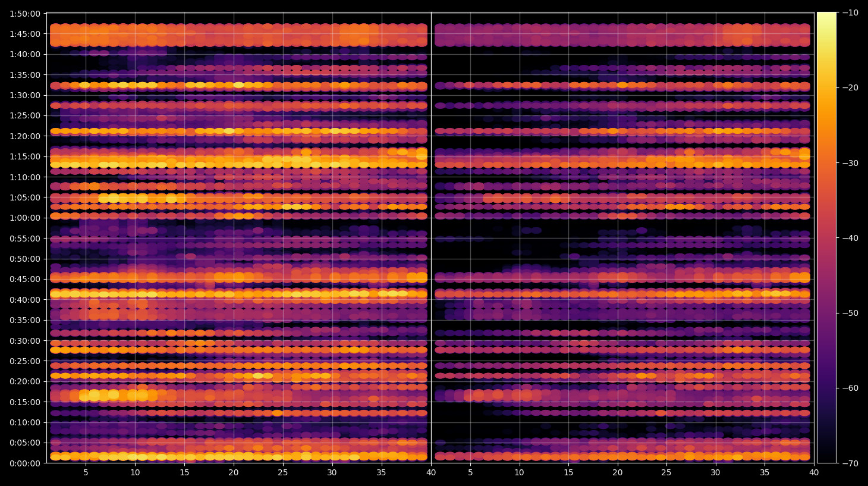Image resolution: width=868 pixels, height=486 pixels.
Task: Pick the 0:15:00 y-axis label
Action: pyautogui.click(x=25, y=402)
